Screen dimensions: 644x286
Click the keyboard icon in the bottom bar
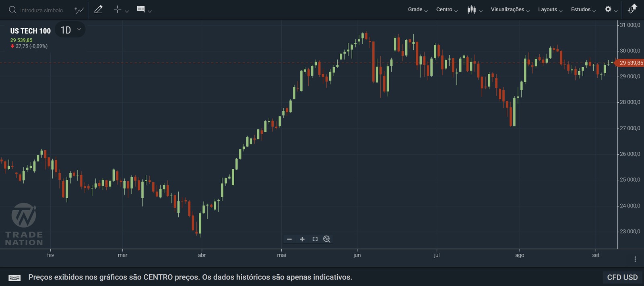pyautogui.click(x=14, y=278)
